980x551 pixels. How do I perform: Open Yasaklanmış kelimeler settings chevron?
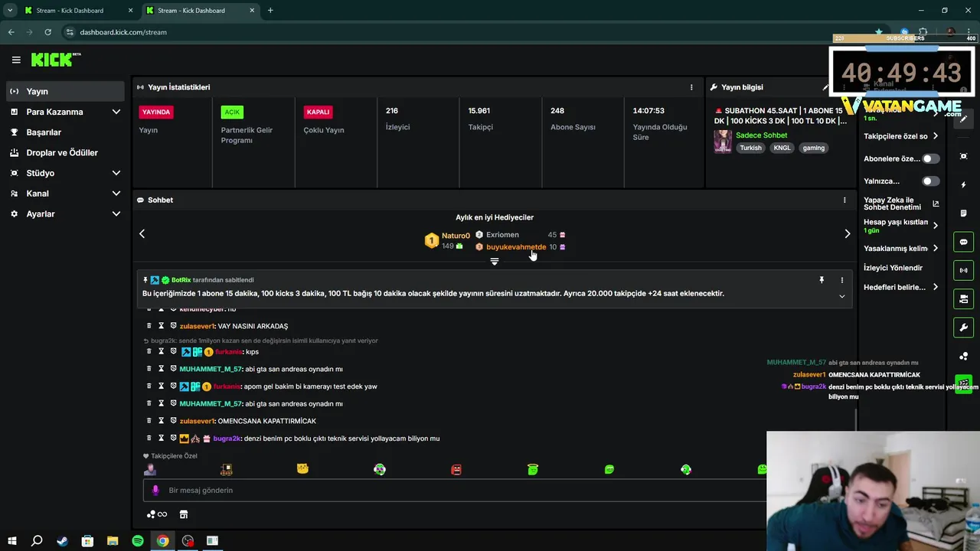click(936, 248)
